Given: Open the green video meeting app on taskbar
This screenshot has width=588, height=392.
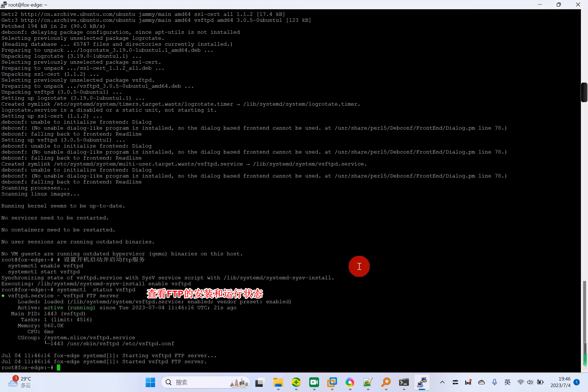Looking at the screenshot, I should [314, 382].
